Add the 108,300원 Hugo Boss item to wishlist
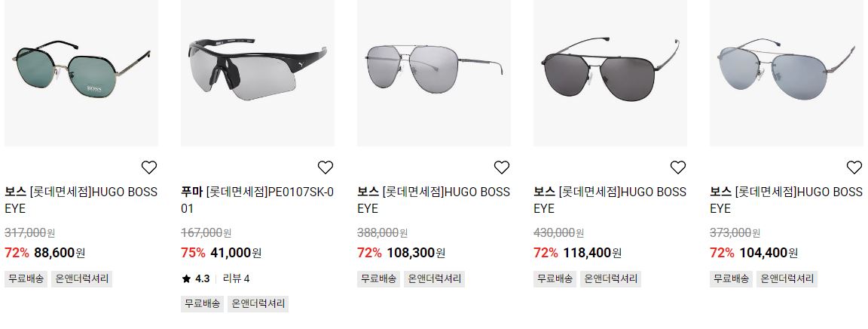 (x=502, y=167)
